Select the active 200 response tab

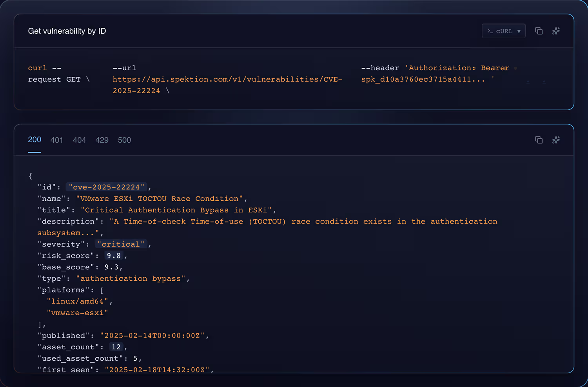point(34,140)
